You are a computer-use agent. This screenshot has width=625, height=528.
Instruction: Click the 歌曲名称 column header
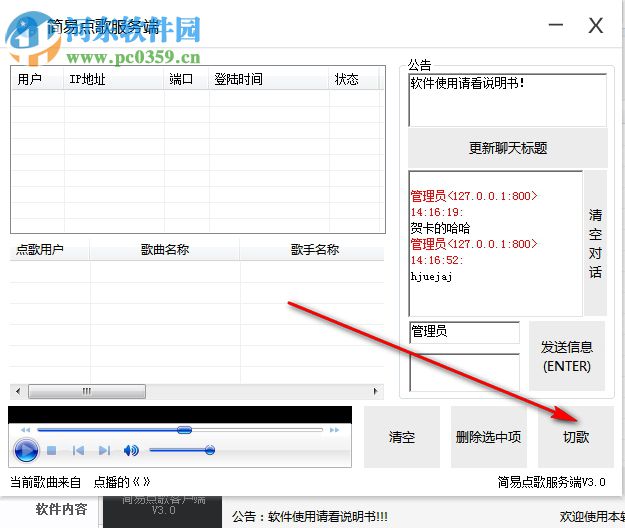[165, 250]
